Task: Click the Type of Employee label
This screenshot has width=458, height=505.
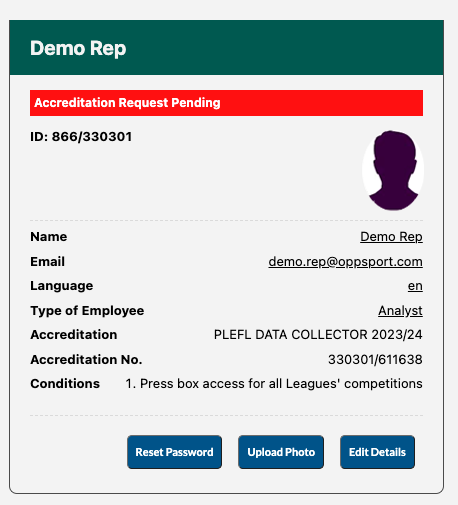Action: [x=87, y=311]
